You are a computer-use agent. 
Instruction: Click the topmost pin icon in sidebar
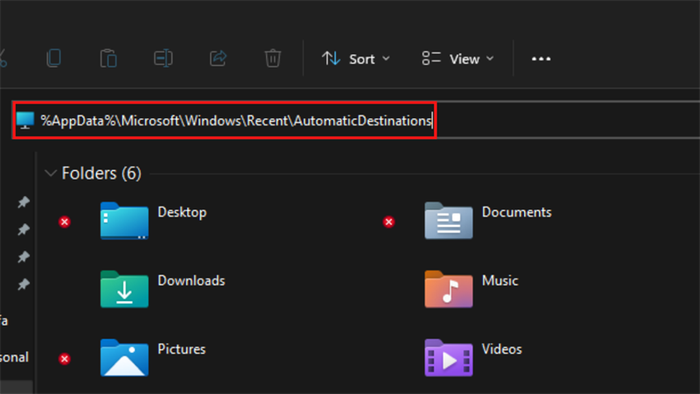(x=24, y=202)
